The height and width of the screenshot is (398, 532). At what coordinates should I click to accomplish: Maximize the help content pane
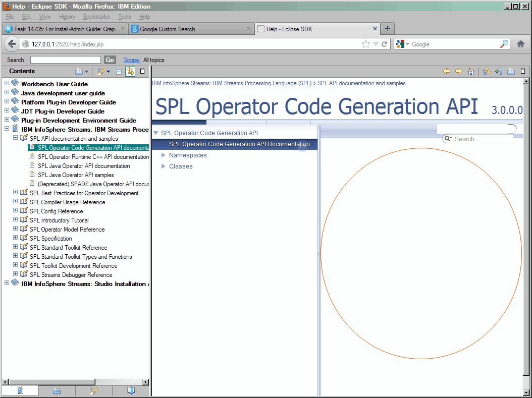[523, 71]
